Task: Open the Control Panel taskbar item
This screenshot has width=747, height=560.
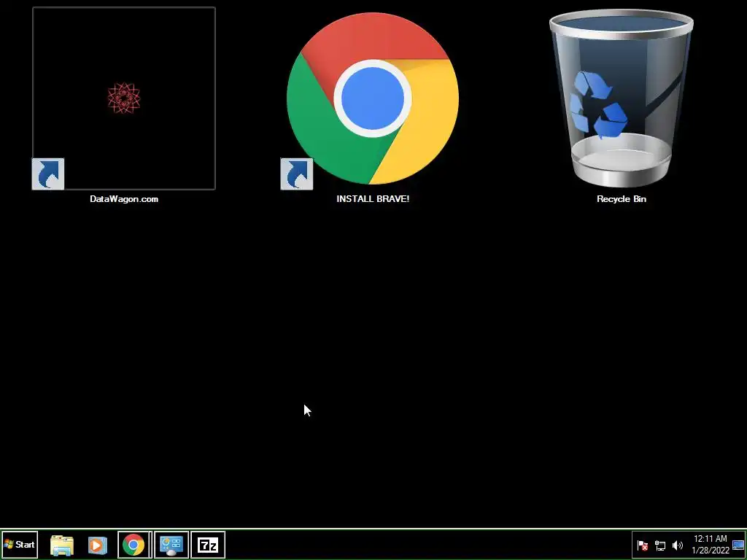Action: pos(171,545)
